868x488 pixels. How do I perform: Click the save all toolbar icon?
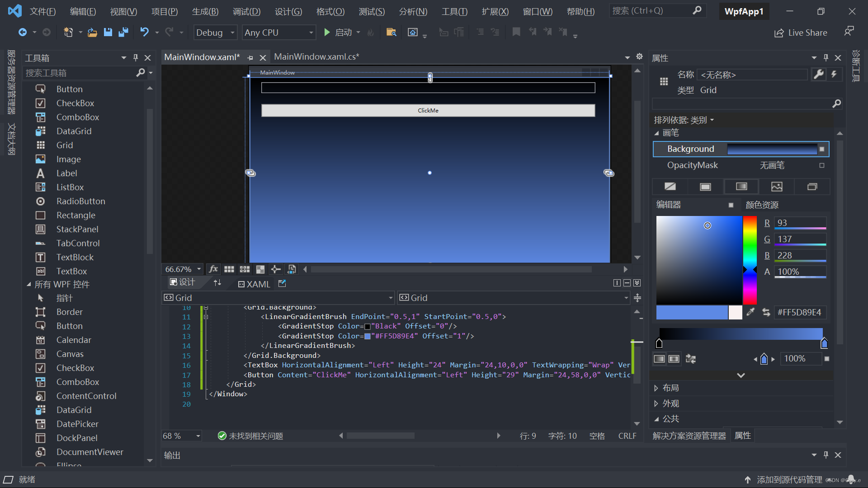click(123, 33)
